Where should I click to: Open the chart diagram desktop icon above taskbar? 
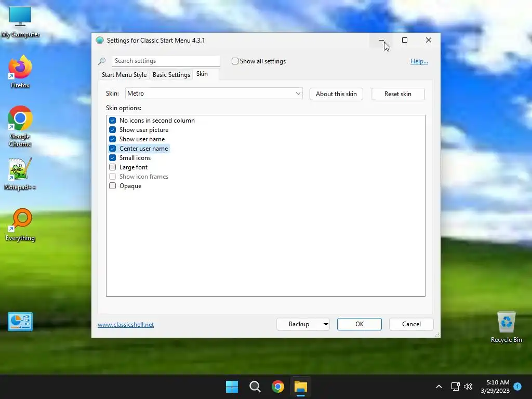click(x=20, y=321)
